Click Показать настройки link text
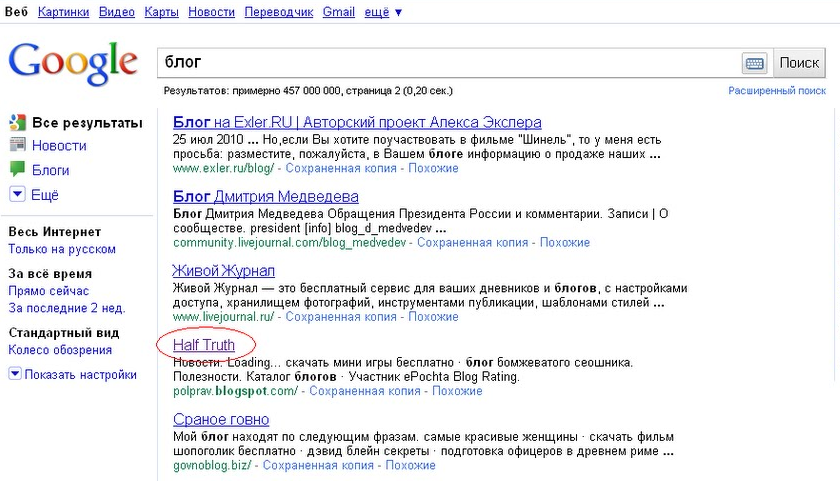The width and height of the screenshot is (840, 481). tap(80, 374)
